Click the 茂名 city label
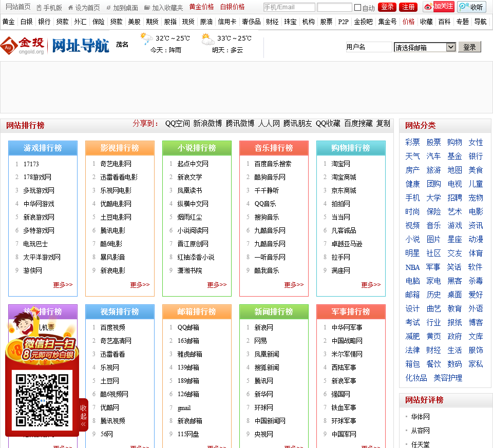The image size is (493, 448). tap(122, 45)
